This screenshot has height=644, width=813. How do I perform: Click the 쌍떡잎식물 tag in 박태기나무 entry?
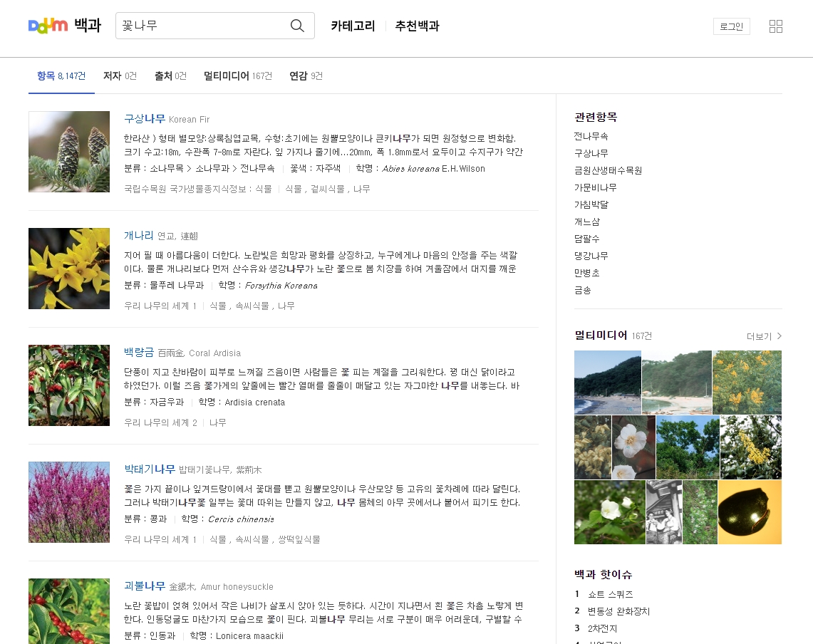tap(299, 539)
